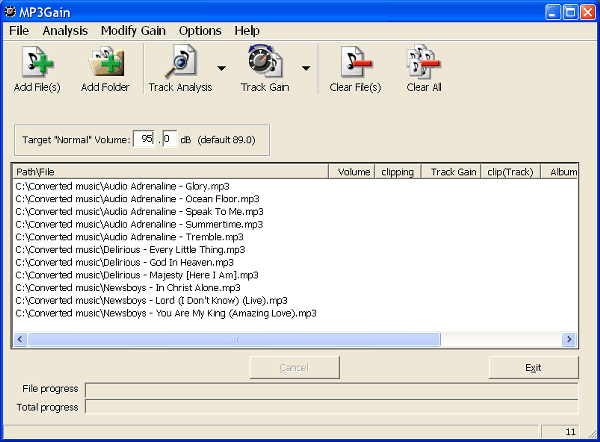Maximize the MP3Gain window
The width and height of the screenshot is (600, 442).
(x=570, y=12)
